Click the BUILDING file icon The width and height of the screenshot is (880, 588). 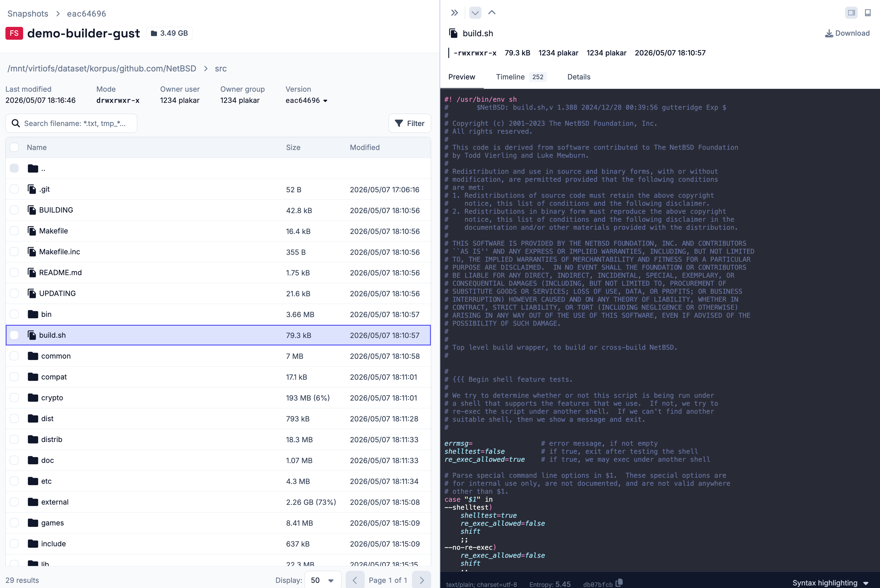32,210
